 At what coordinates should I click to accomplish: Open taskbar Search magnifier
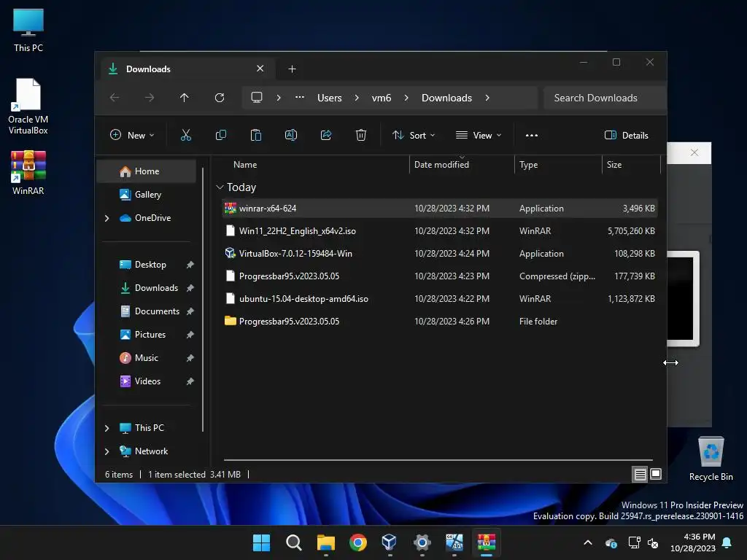click(x=293, y=542)
